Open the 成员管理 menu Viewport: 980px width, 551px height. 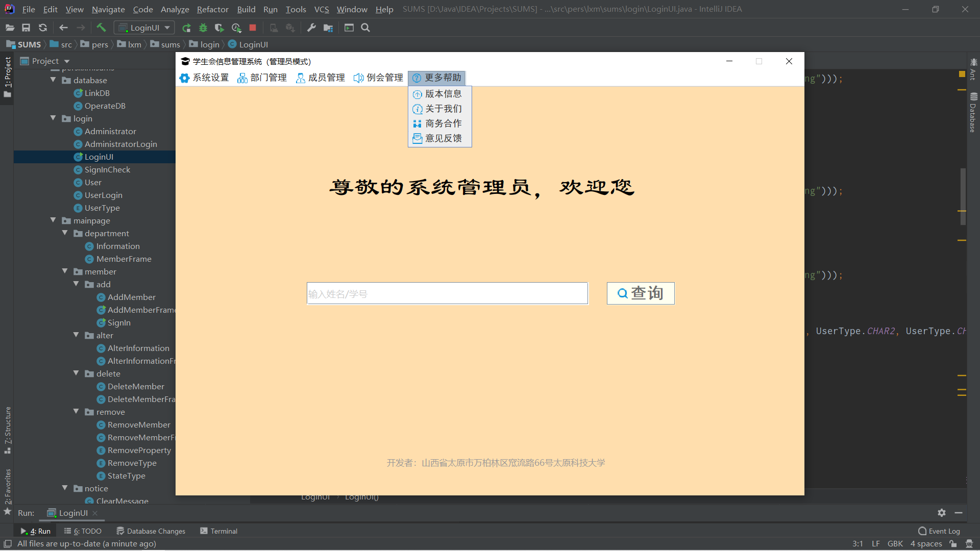(x=321, y=78)
